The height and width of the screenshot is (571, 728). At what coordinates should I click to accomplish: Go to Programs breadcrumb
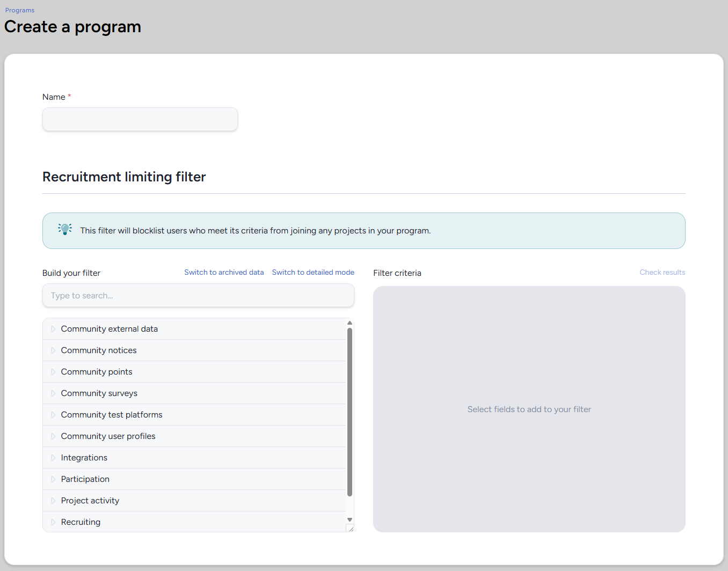point(20,10)
